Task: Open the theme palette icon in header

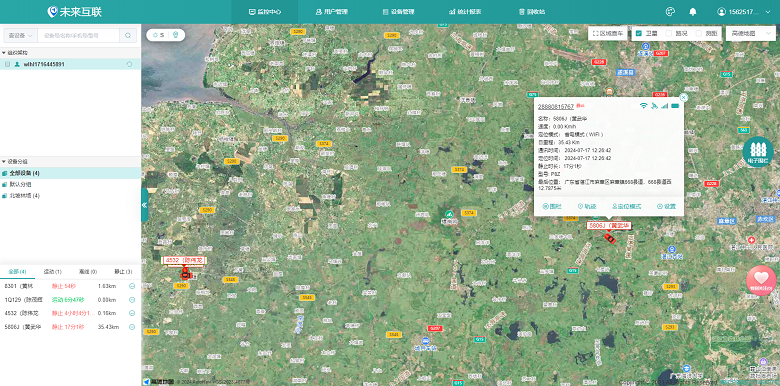Action: tap(670, 12)
